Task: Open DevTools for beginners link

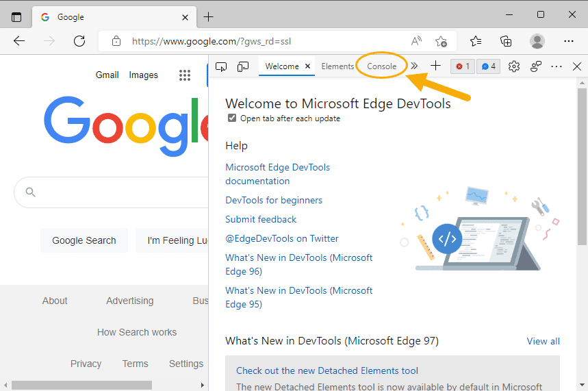Action: 274,201
